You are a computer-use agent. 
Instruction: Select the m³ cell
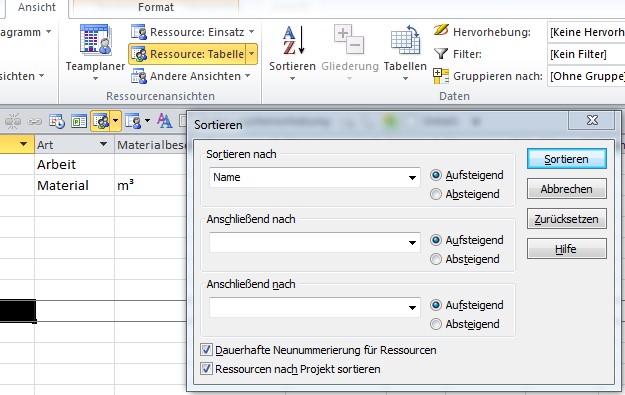coord(151,185)
